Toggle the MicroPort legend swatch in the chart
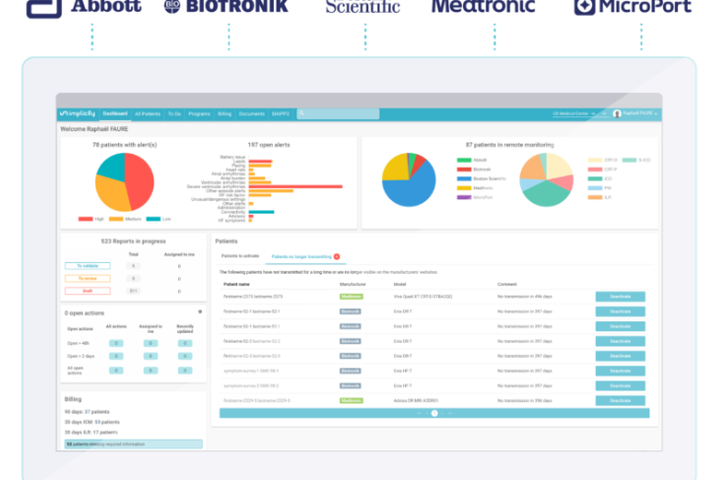Screen dimensions: 720x480 pos(464,198)
